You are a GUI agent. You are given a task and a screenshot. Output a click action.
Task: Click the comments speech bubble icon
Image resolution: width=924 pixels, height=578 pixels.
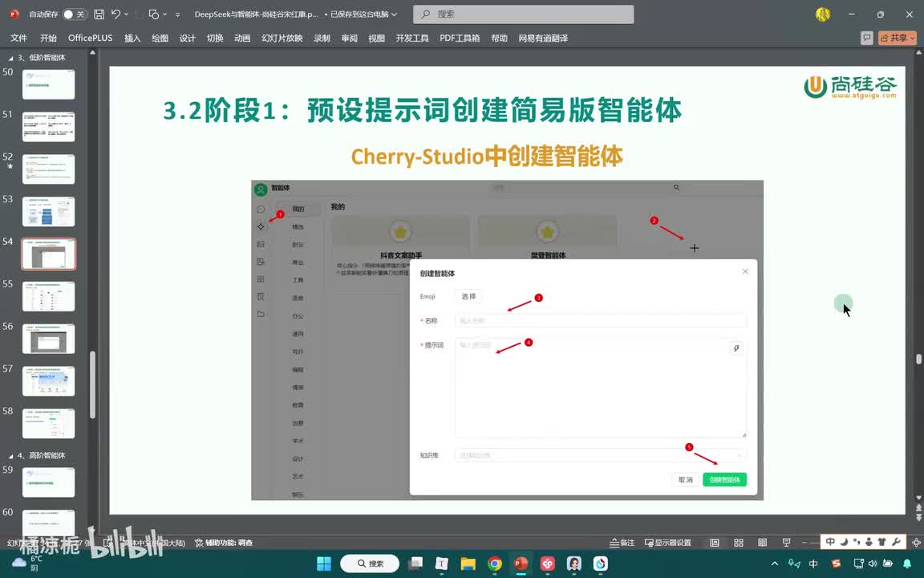866,38
